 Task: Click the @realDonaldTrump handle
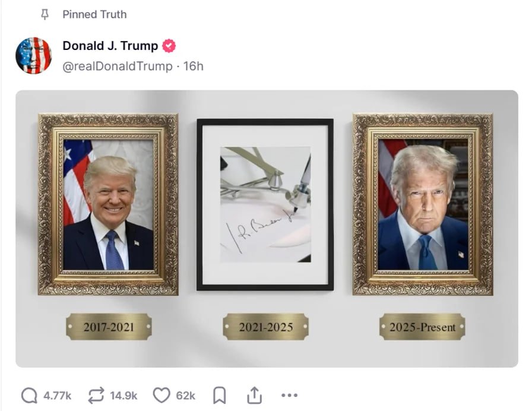(118, 66)
